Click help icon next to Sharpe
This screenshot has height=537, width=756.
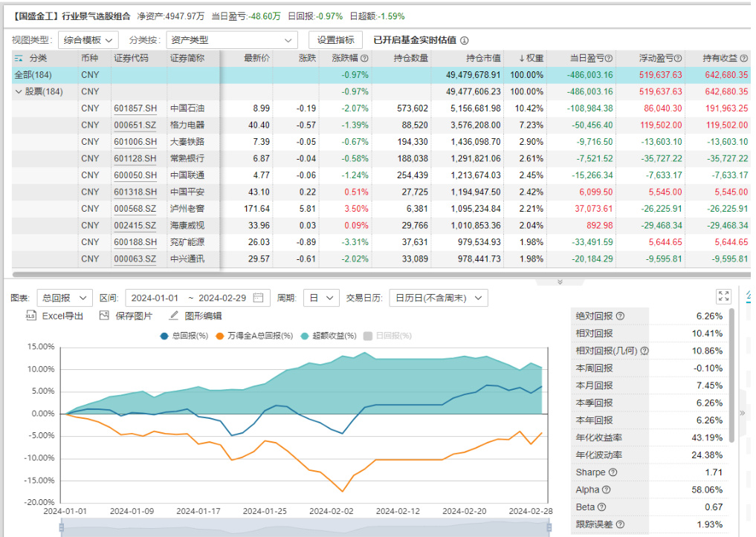pos(613,472)
